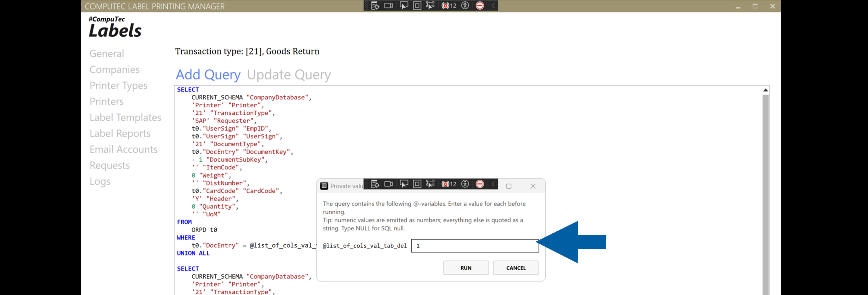Go to Requests section
Viewport: 868px width, 295px height.
[110, 166]
